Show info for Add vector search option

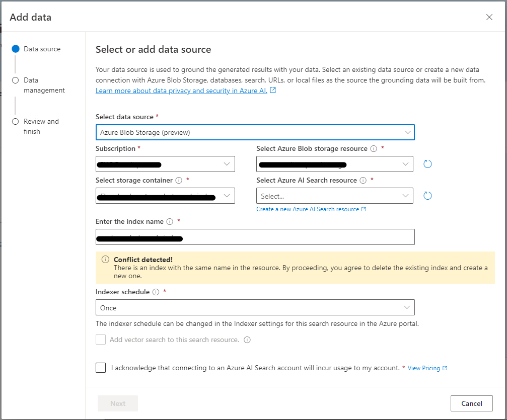coord(247,340)
